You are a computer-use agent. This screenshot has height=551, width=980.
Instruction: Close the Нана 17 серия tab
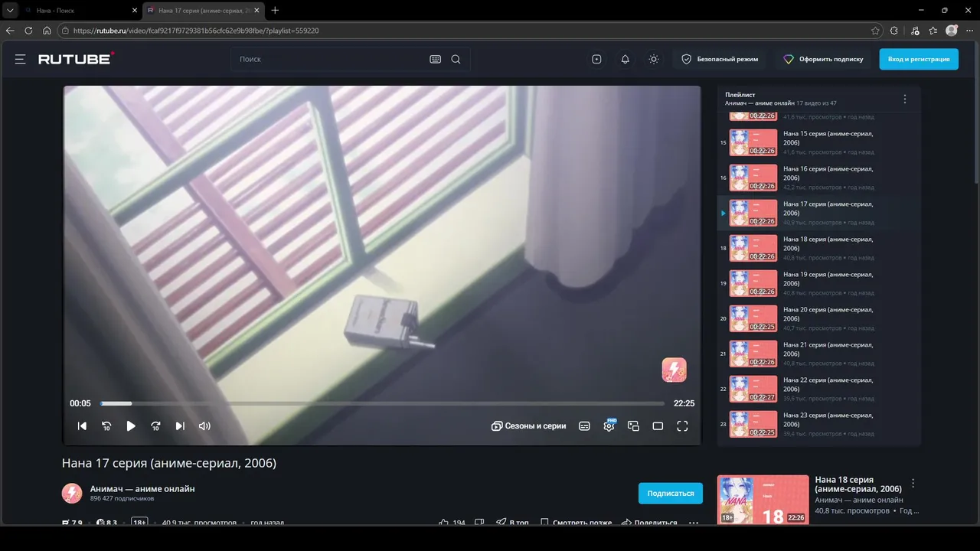[x=256, y=10]
